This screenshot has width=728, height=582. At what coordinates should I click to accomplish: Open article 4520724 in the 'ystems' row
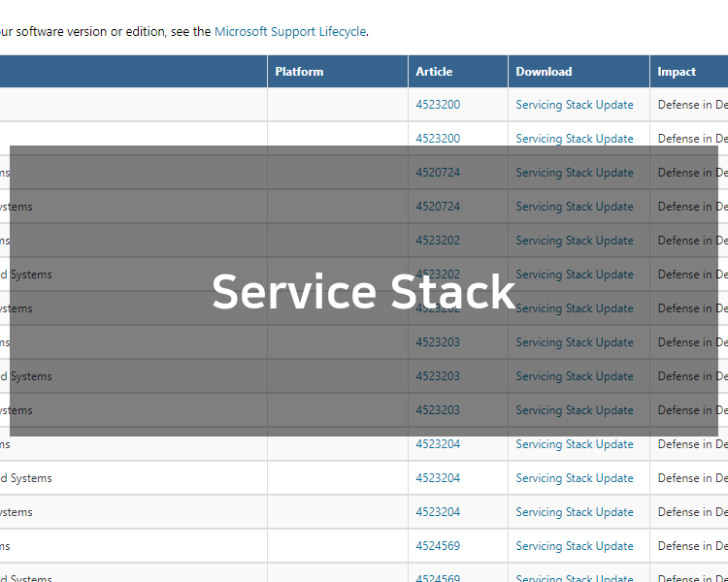tap(438, 206)
